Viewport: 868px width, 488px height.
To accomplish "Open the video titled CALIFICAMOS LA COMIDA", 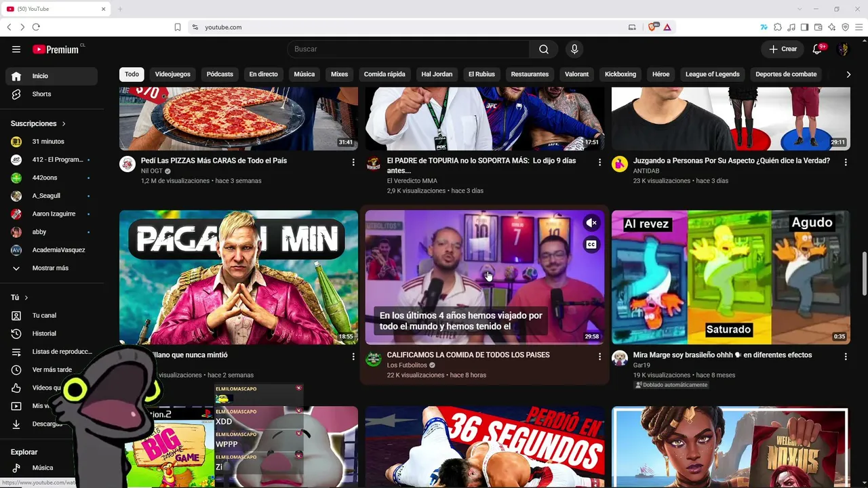I will (468, 355).
